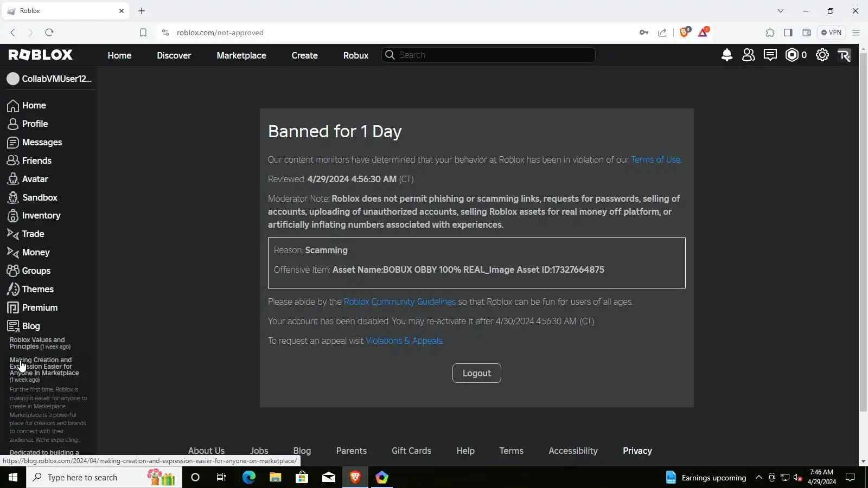Select the Home top navigation item
The image size is (868, 488).
point(119,55)
